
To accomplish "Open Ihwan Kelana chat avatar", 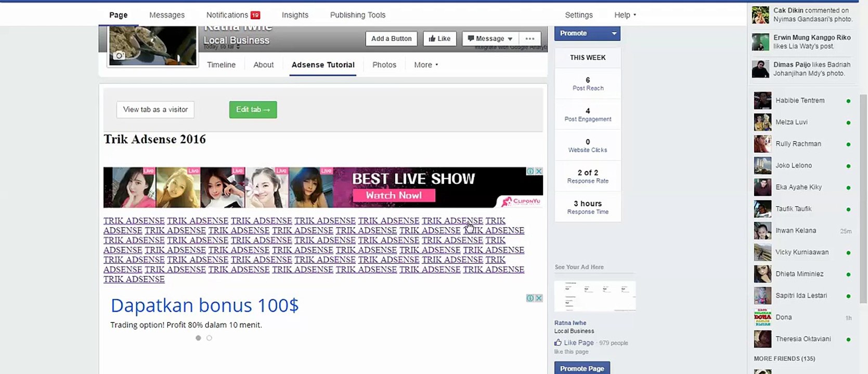I will (762, 231).
